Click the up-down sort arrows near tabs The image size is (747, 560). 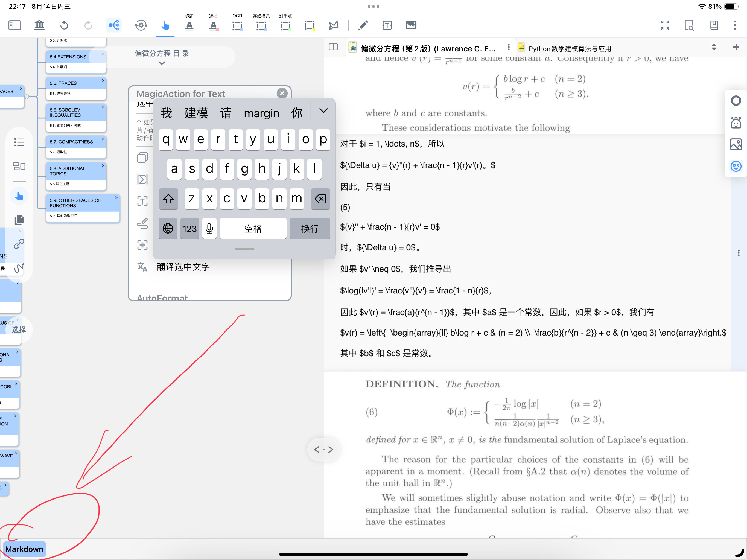714,47
